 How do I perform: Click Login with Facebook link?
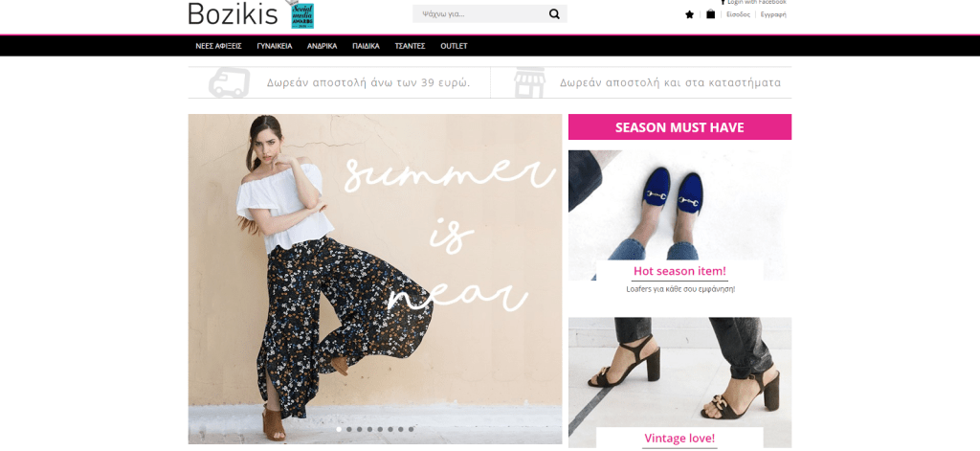pos(756,3)
